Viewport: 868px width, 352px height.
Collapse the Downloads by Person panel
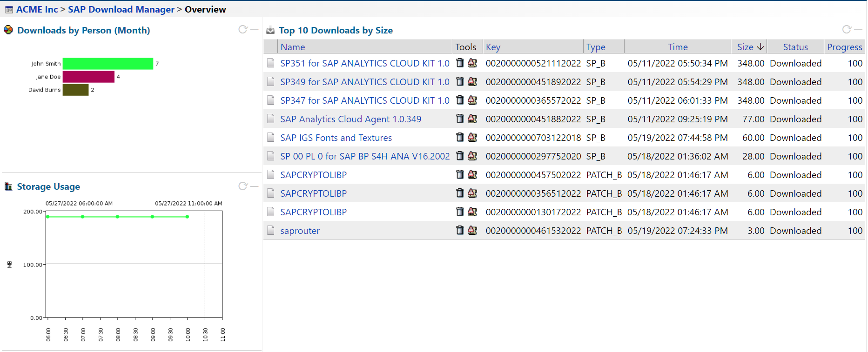pyautogui.click(x=254, y=29)
